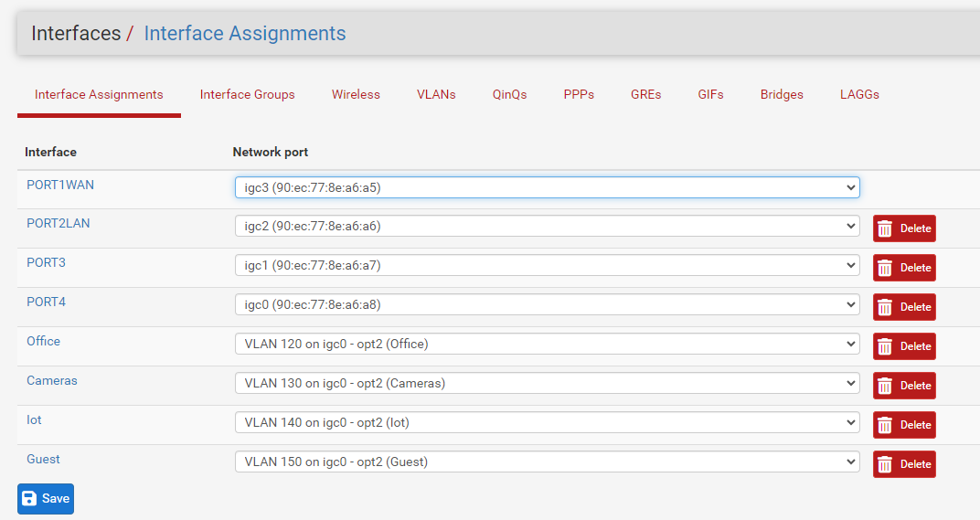Click trash icon in Iot row
This screenshot has width=980, height=520.
[x=884, y=426]
